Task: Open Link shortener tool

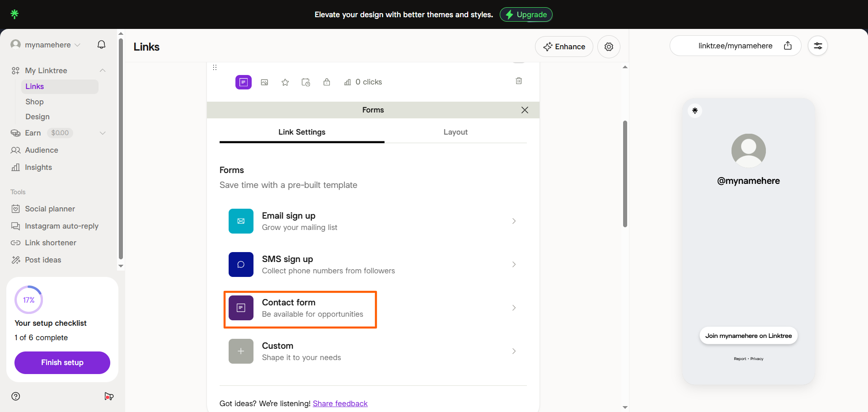Action: pyautogui.click(x=51, y=243)
